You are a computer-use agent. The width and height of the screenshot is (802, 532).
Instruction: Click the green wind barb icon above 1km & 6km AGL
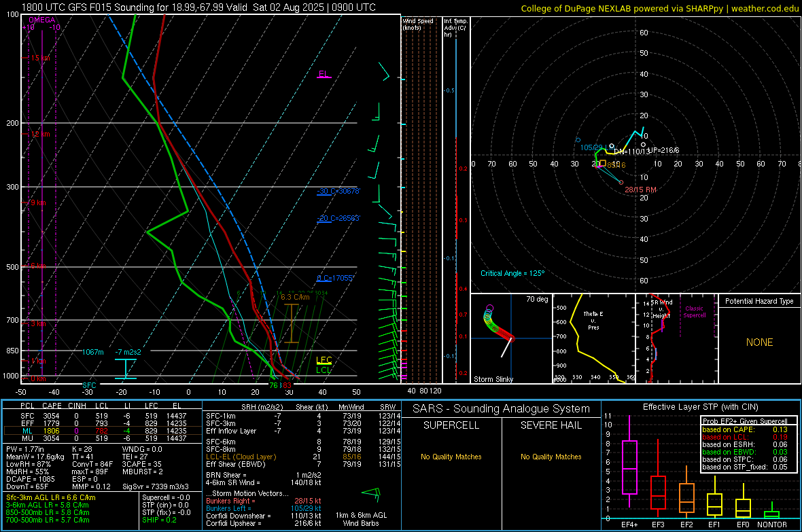(x=371, y=494)
